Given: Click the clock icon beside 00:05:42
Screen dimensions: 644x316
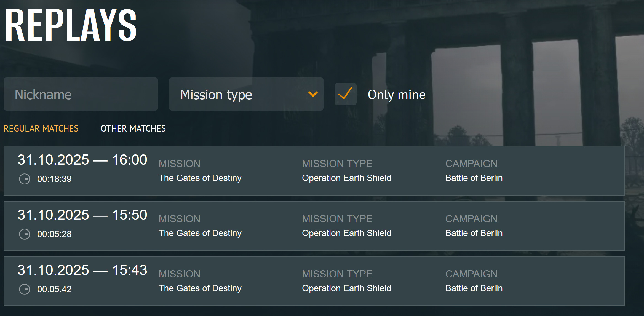Looking at the screenshot, I should click(25, 289).
